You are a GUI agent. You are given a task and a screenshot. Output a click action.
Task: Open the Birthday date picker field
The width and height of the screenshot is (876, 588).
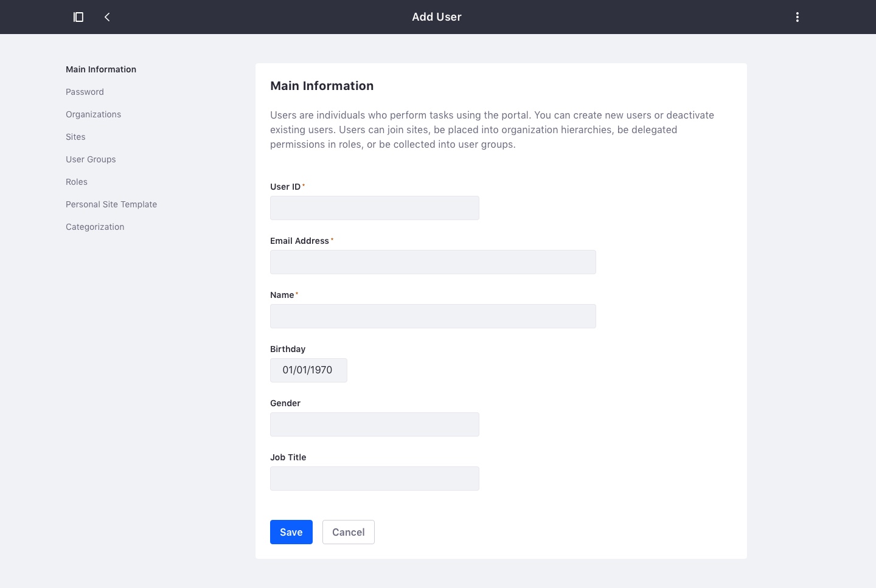click(x=308, y=370)
